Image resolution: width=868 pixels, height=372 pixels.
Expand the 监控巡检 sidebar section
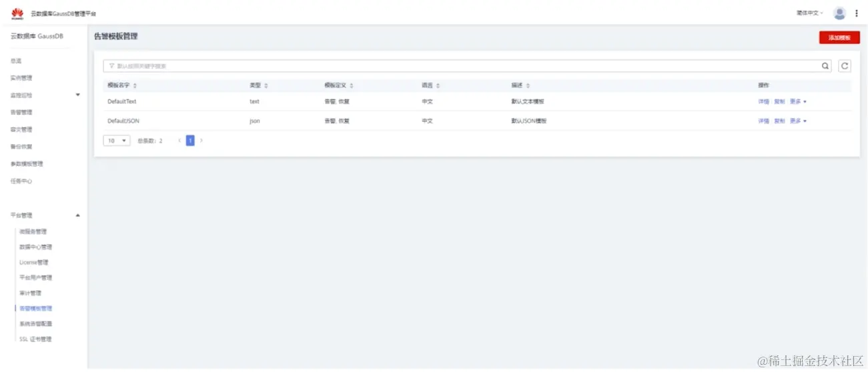(77, 95)
